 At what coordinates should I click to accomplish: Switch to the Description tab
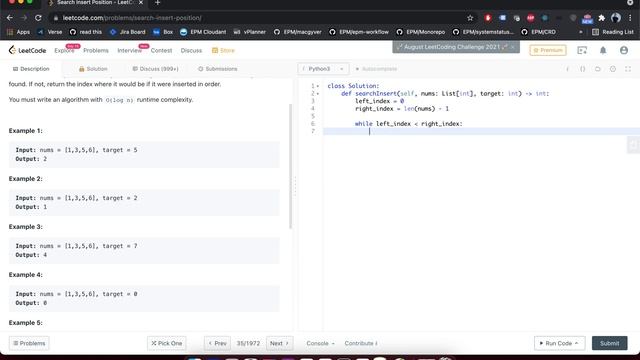pyautogui.click(x=31, y=69)
